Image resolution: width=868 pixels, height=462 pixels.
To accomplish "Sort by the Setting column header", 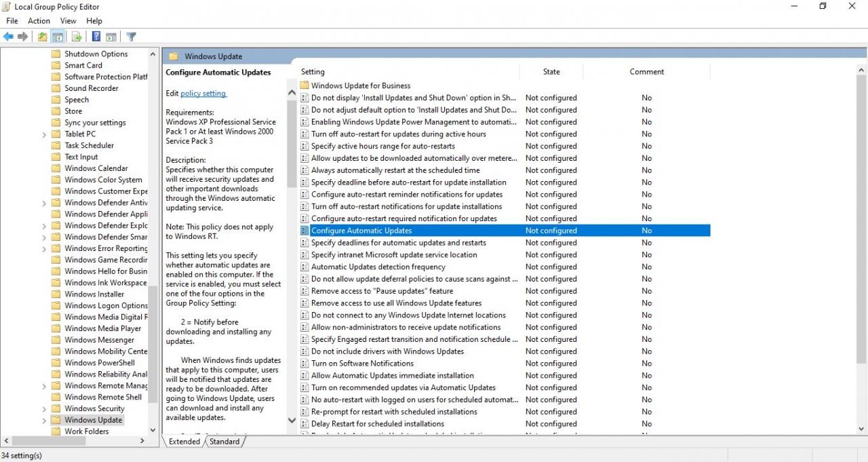I will coord(409,72).
